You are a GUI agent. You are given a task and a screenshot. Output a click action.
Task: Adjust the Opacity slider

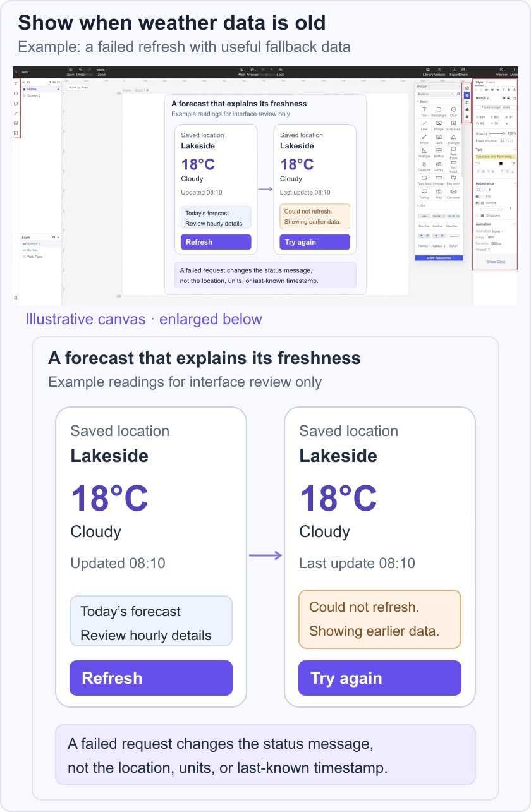click(496, 133)
